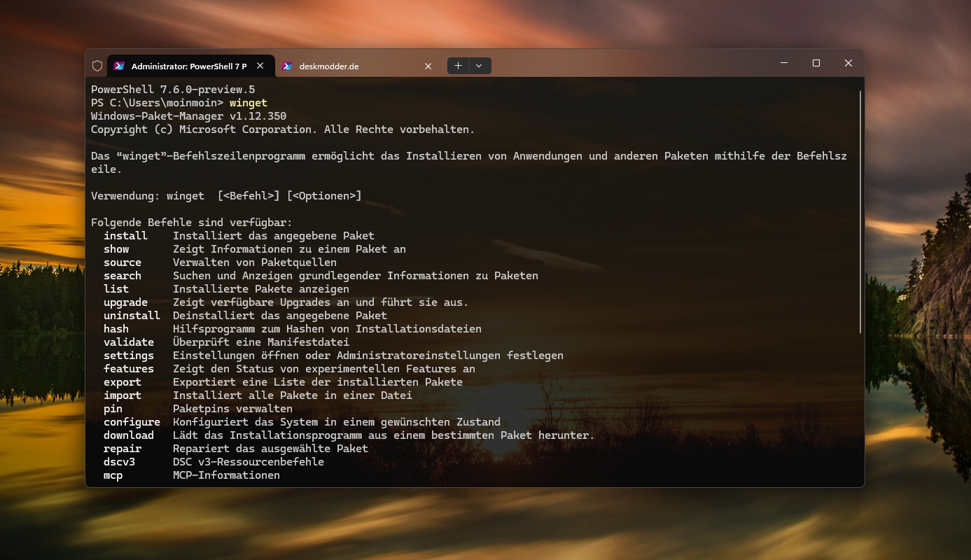
Task: Click PowerShell icon on deskmodder.de tab
Action: (x=287, y=66)
